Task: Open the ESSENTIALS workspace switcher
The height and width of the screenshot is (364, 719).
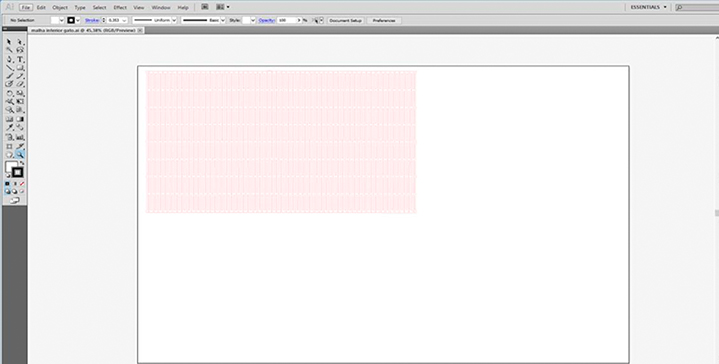Action: tap(648, 7)
